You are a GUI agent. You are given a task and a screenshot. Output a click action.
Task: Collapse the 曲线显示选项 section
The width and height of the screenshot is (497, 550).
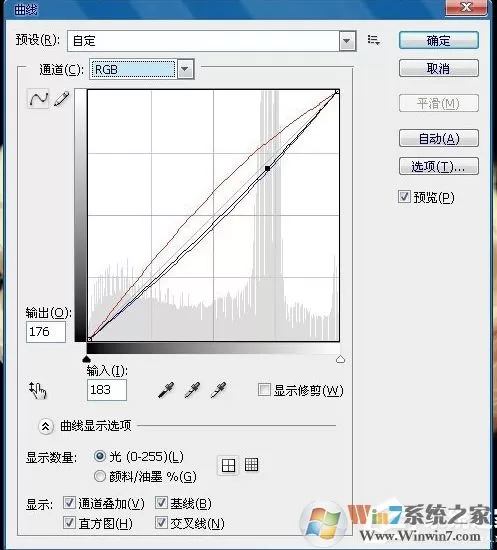point(46,426)
